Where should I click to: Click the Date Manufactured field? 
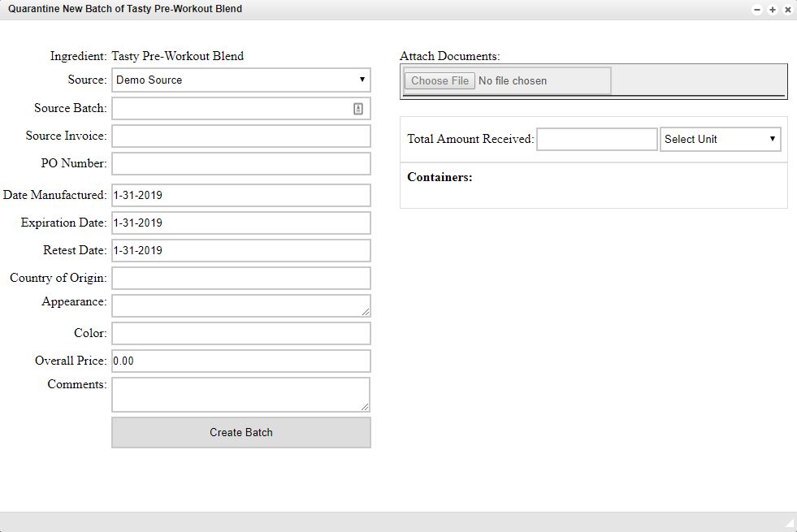click(241, 195)
